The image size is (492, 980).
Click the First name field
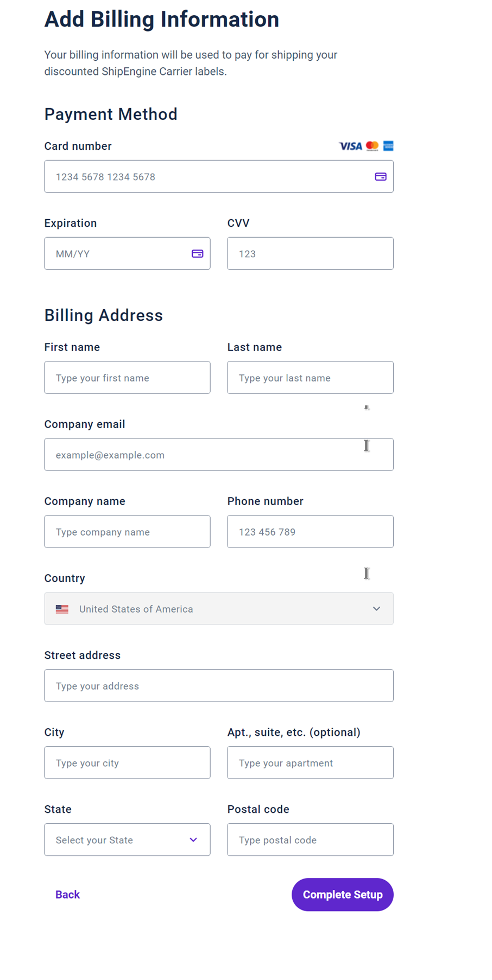coord(127,378)
